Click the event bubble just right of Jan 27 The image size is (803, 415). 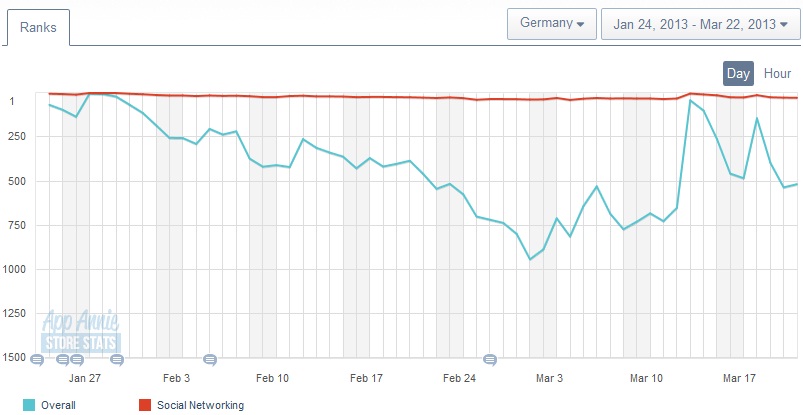point(117,359)
